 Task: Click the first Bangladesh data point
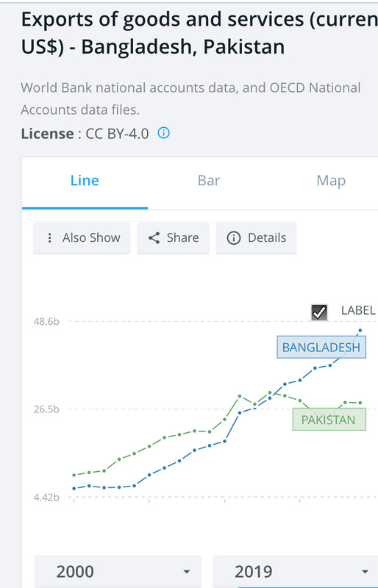pos(74,488)
